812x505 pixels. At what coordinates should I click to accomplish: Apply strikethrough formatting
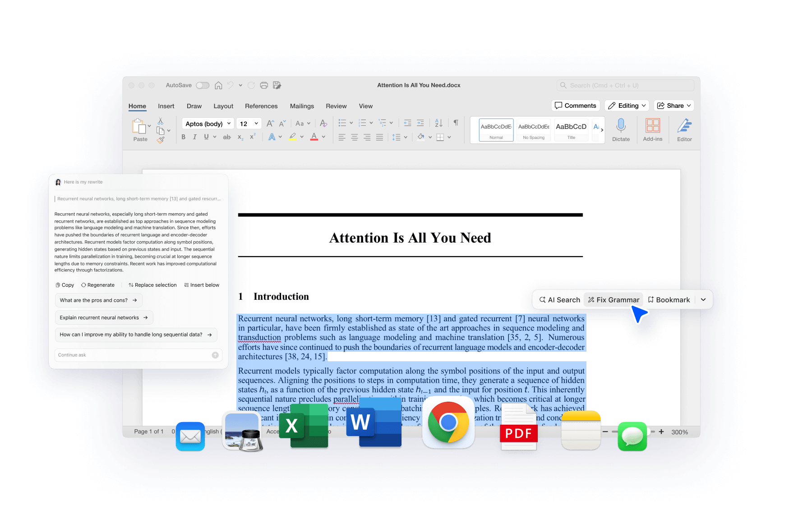(x=227, y=137)
